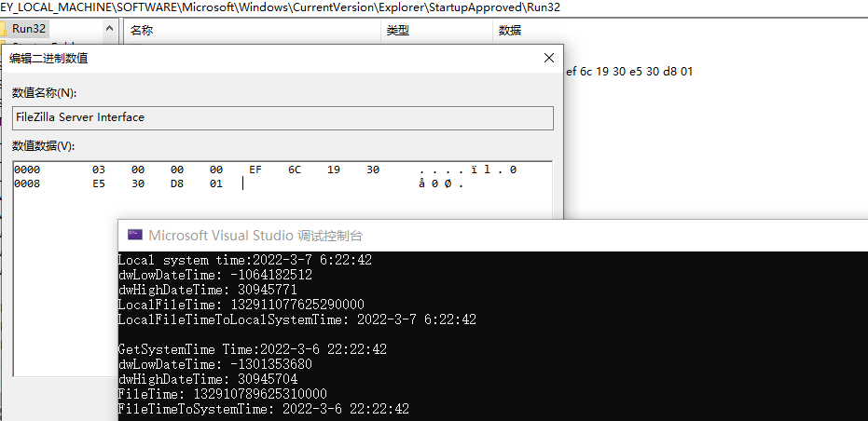Click the 编辑二进制数值 dialog title
This screenshot has height=421, width=868.
click(48, 58)
